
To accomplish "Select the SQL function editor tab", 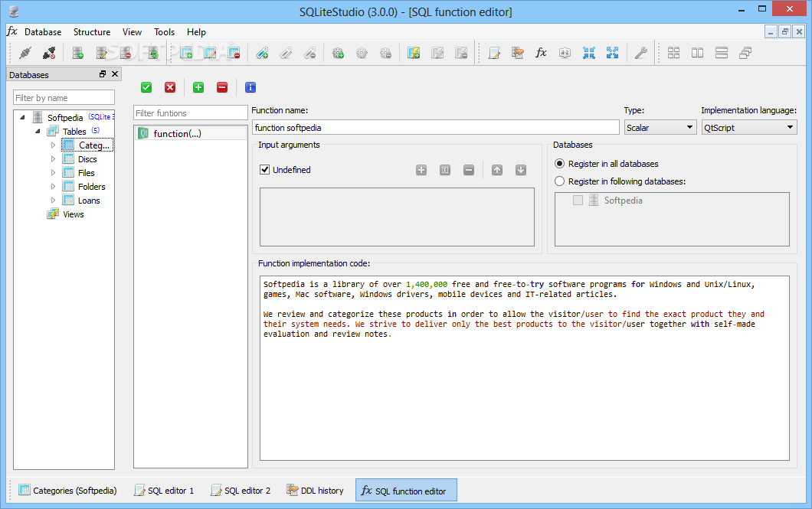I will coord(406,491).
